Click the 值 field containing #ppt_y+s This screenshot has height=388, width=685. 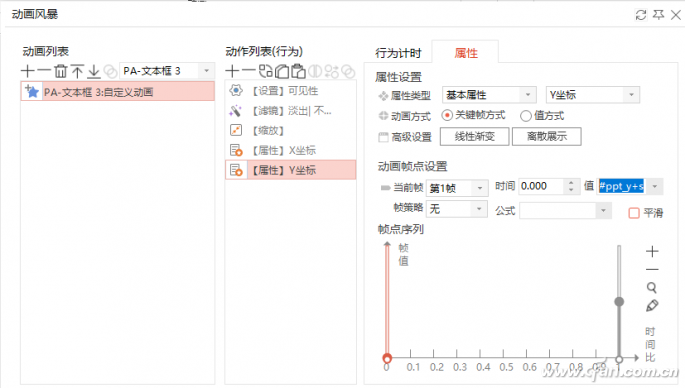pyautogui.click(x=621, y=187)
